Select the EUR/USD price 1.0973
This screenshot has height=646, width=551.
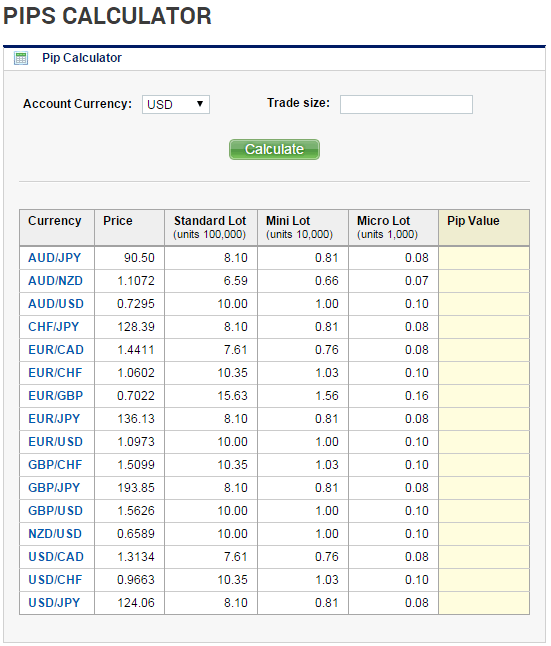point(136,442)
